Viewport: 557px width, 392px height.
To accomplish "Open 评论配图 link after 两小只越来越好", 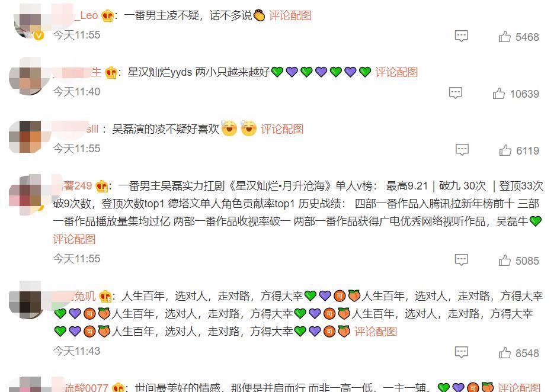I will [396, 72].
